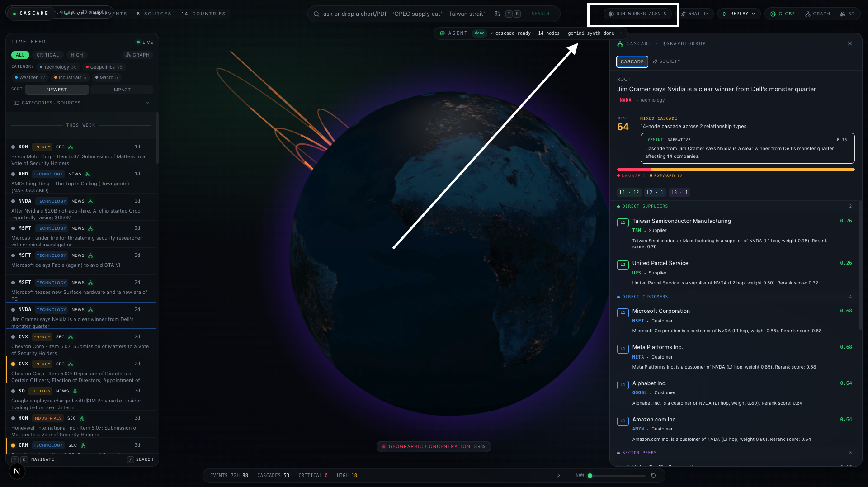Click the Live Feed scrollbar

point(157,138)
